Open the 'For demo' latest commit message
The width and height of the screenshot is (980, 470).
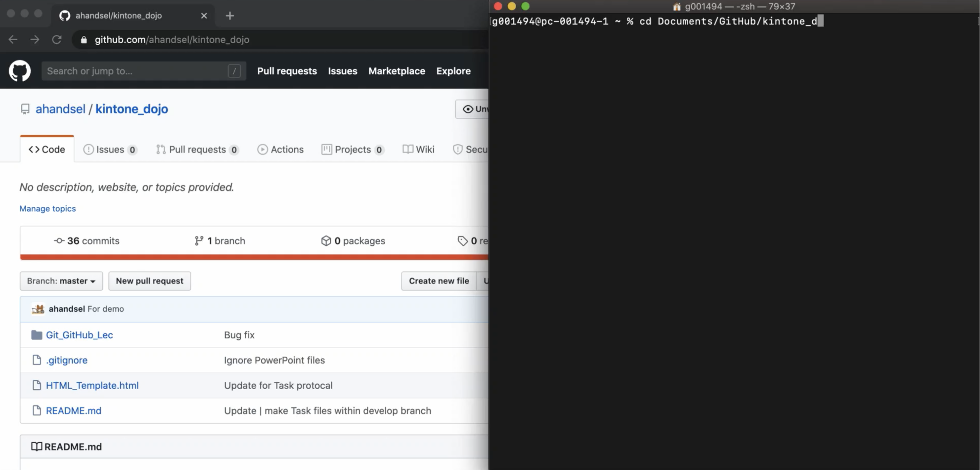pos(106,309)
